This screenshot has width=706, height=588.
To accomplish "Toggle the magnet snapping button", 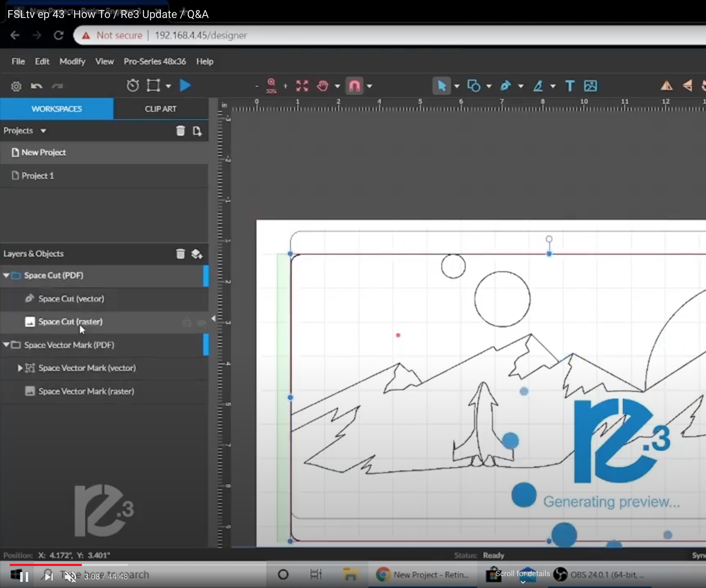I will coord(355,86).
